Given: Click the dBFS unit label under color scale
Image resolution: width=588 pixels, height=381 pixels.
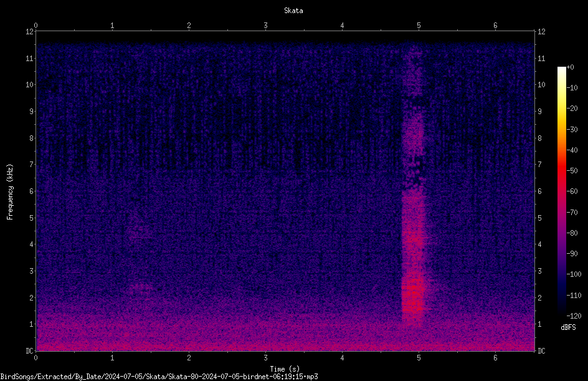Looking at the screenshot, I should (x=568, y=327).
